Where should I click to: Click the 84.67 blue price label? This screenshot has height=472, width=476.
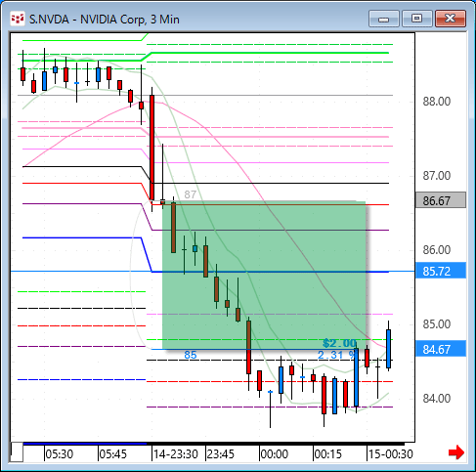click(441, 349)
